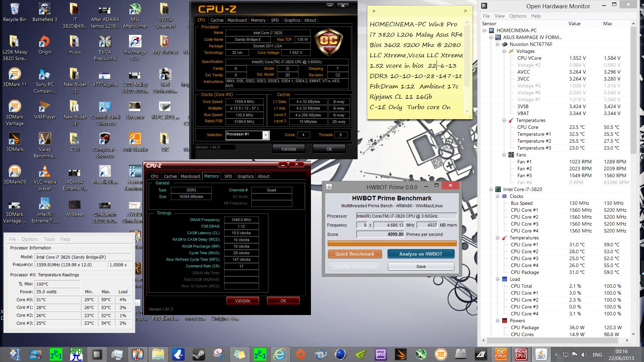Collapse the Clocks sensor group
Image resolution: width=644 pixels, height=362 pixels.
498,196
